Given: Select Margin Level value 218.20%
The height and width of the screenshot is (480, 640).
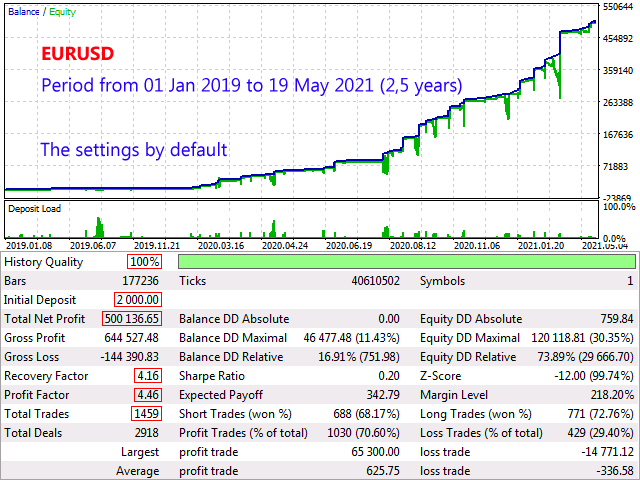Looking at the screenshot, I should coord(612,395).
